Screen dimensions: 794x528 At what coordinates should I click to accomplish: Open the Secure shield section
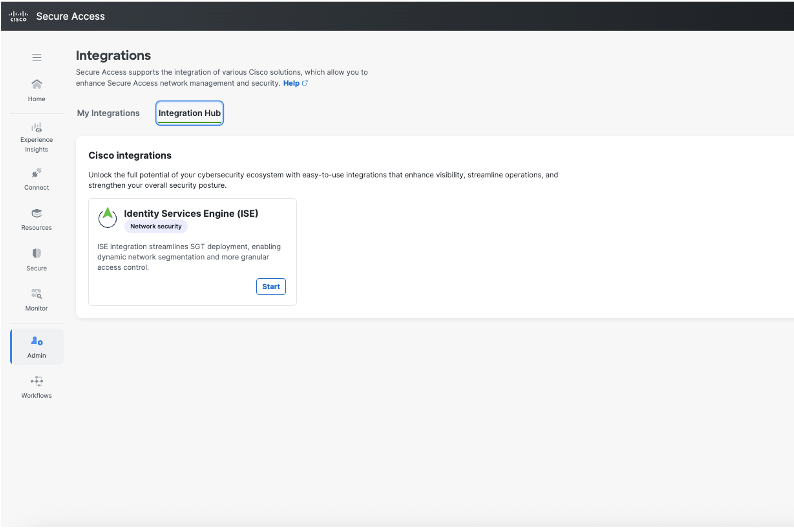(x=36, y=260)
